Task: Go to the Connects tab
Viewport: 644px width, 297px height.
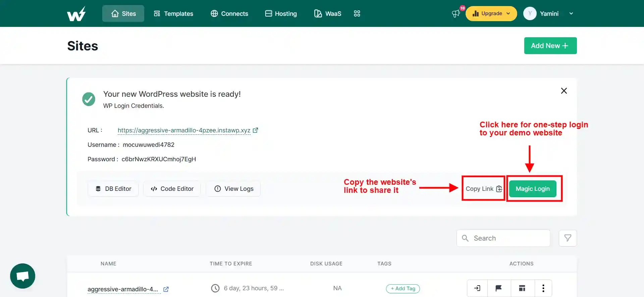Action: 229,13
